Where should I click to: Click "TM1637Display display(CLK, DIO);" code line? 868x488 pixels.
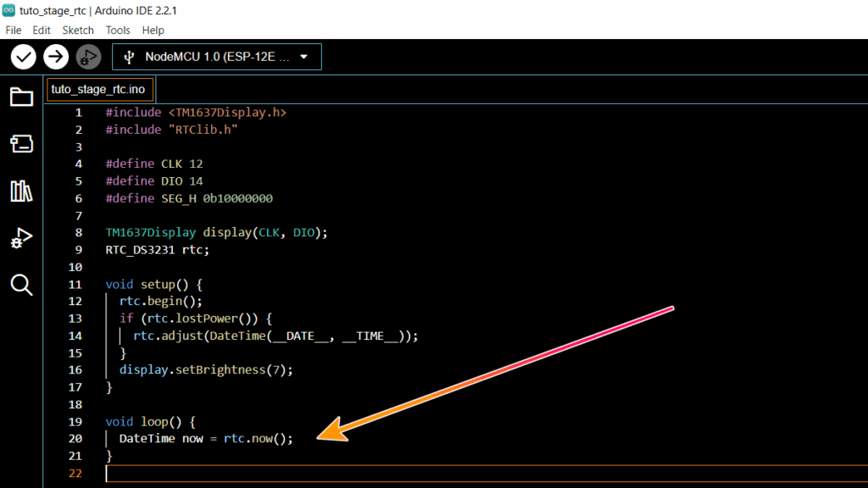pyautogui.click(x=216, y=232)
